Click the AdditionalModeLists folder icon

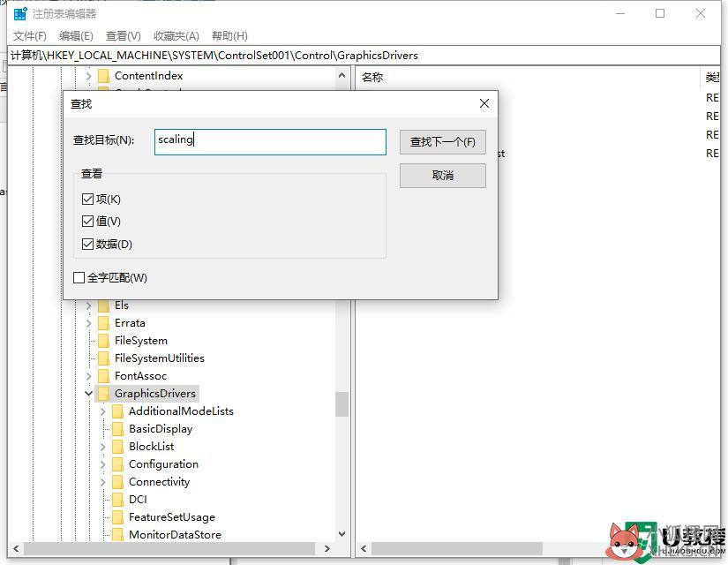pos(118,411)
